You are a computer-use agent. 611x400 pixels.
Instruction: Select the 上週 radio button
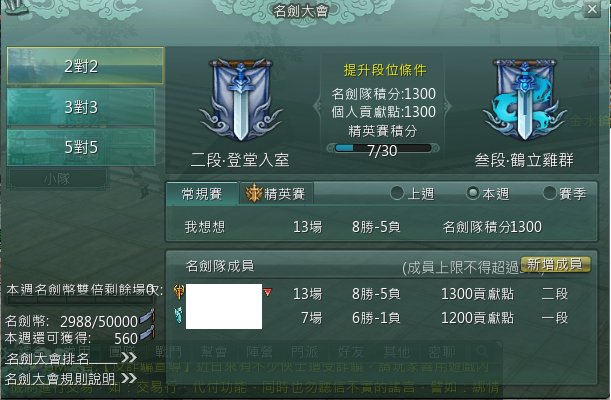pyautogui.click(x=397, y=193)
